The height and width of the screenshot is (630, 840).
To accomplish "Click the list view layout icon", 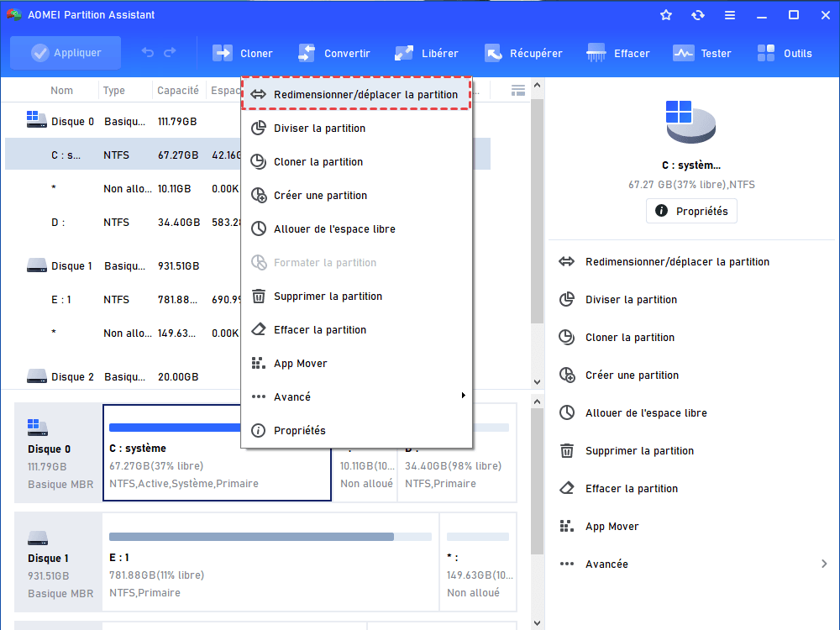I will click(518, 90).
